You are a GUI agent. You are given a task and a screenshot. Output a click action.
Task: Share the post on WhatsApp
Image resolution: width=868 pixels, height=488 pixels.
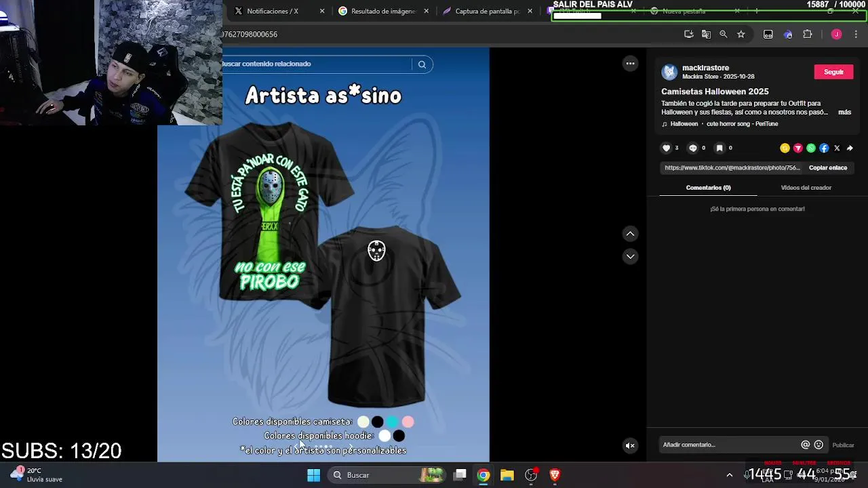[810, 148]
